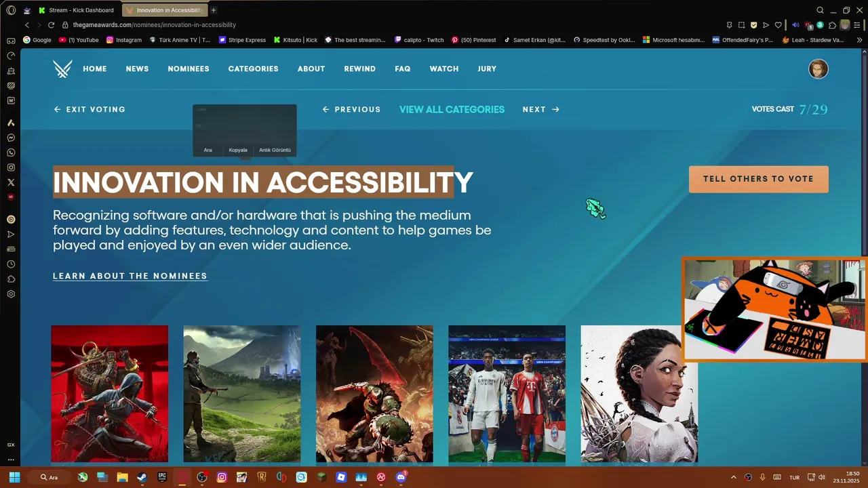
Task: Go back with the browser back arrow
Action: (x=27, y=25)
